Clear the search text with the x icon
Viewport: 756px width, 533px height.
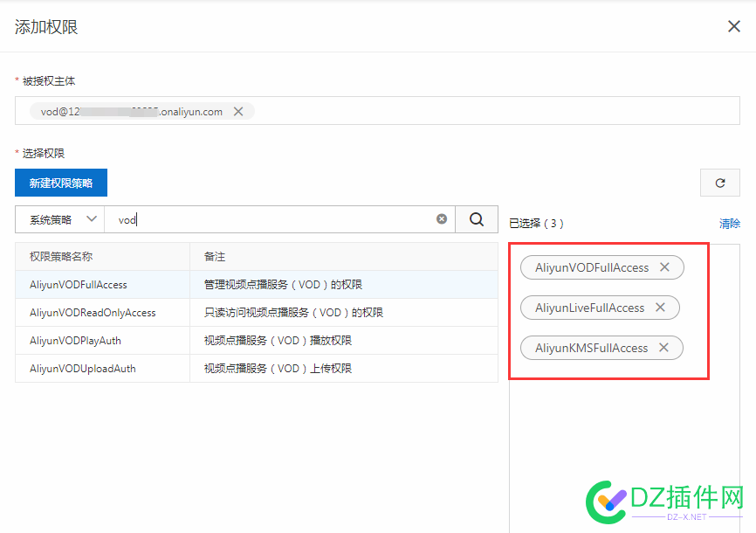point(442,219)
